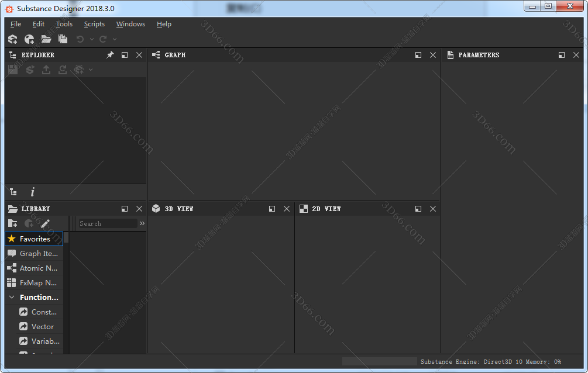
Task: Click the Library add filter icon
Action: point(29,223)
